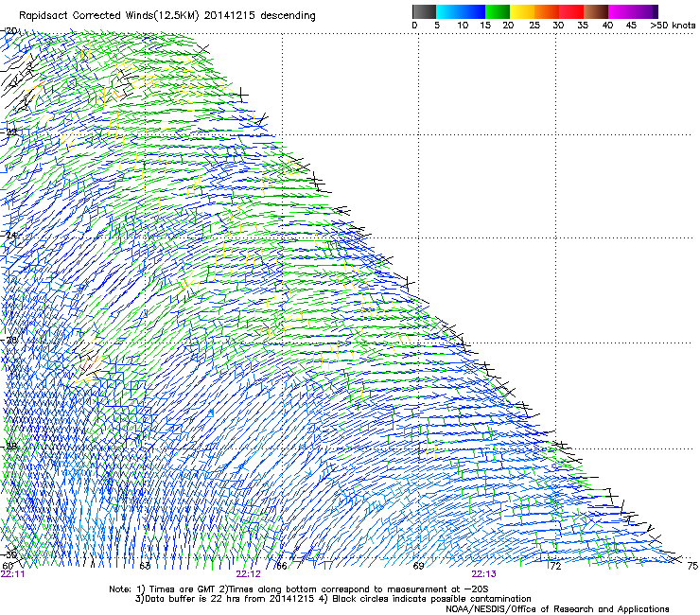Click the '45' legend scale label
Screen dimensions: 700x615
tap(631, 26)
